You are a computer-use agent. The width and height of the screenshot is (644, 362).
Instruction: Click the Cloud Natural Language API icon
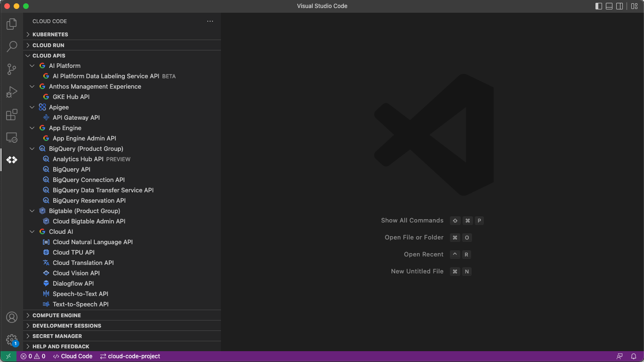tap(46, 242)
